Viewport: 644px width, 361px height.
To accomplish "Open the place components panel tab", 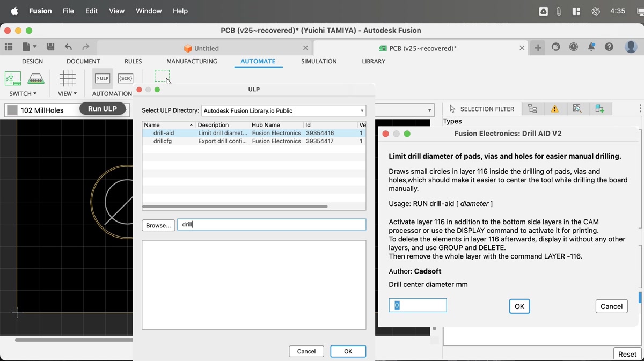I will coord(599,109).
